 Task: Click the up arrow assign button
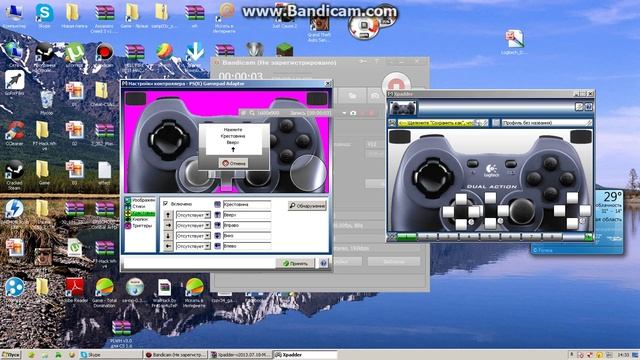coord(168,215)
